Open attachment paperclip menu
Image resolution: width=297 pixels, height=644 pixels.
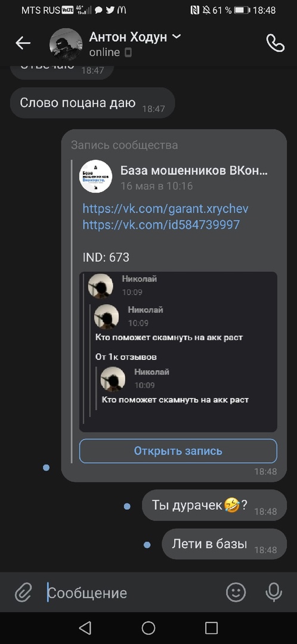pos(23,593)
